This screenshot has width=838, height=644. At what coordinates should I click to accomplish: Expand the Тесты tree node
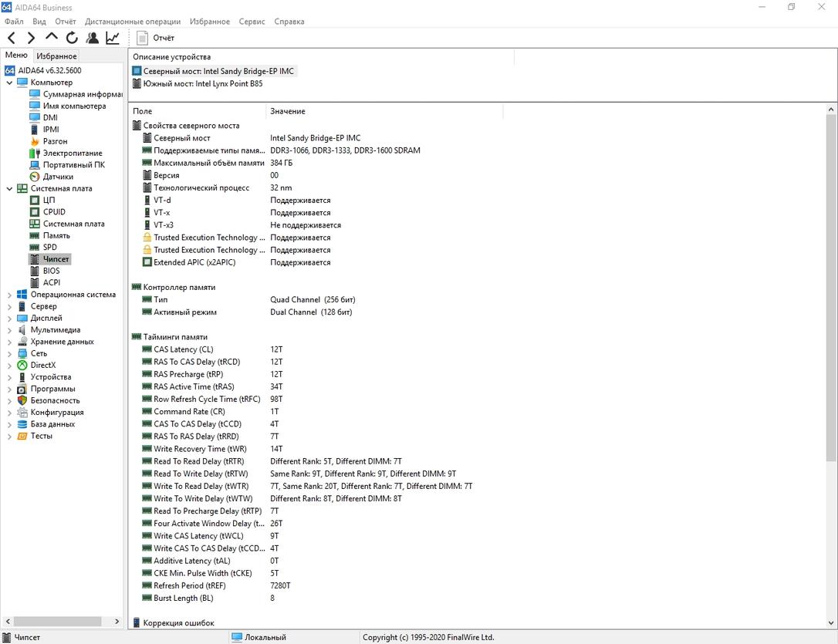[9, 437]
